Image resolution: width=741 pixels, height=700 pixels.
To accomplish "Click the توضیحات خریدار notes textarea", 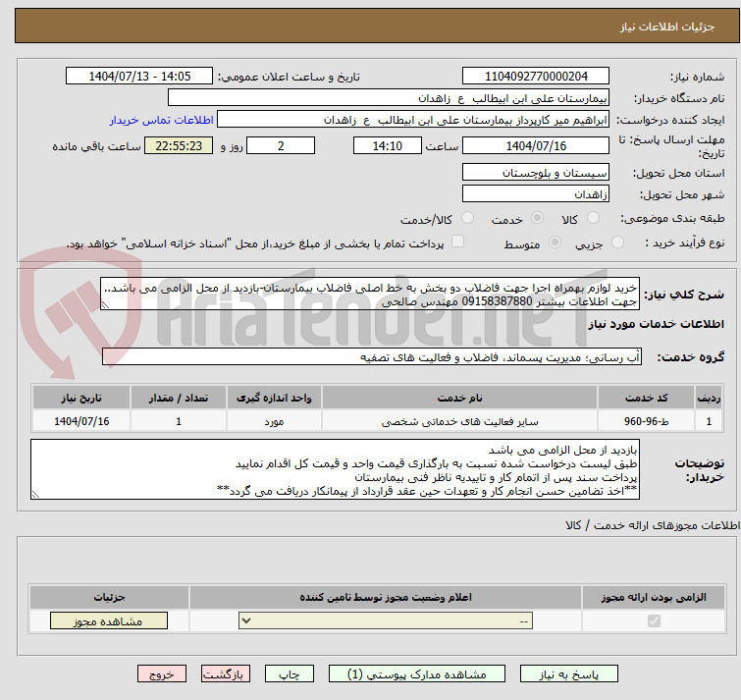I will [335, 469].
